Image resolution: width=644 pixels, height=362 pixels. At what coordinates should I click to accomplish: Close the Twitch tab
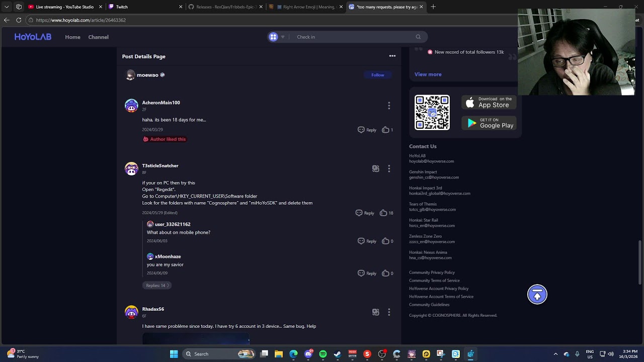coord(181,7)
